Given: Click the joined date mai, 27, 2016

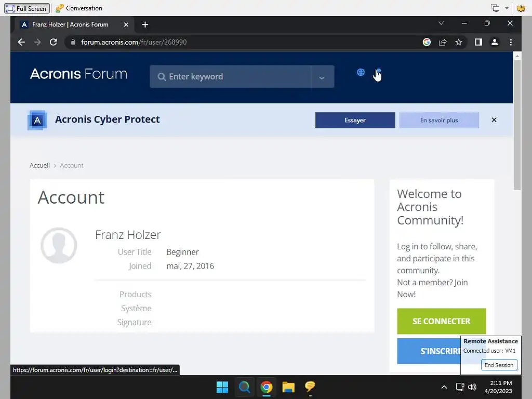Looking at the screenshot, I should 190,266.
